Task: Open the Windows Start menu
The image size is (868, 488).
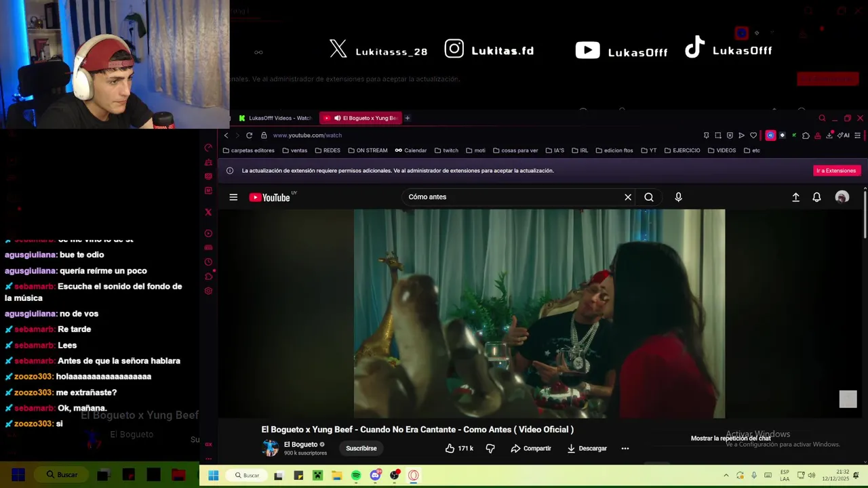Action: click(214, 476)
